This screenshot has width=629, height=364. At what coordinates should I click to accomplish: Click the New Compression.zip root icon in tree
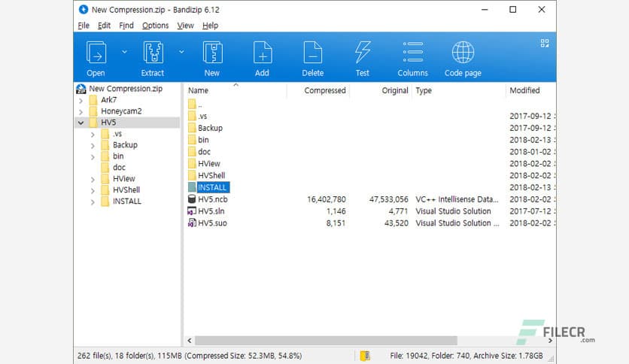81,89
